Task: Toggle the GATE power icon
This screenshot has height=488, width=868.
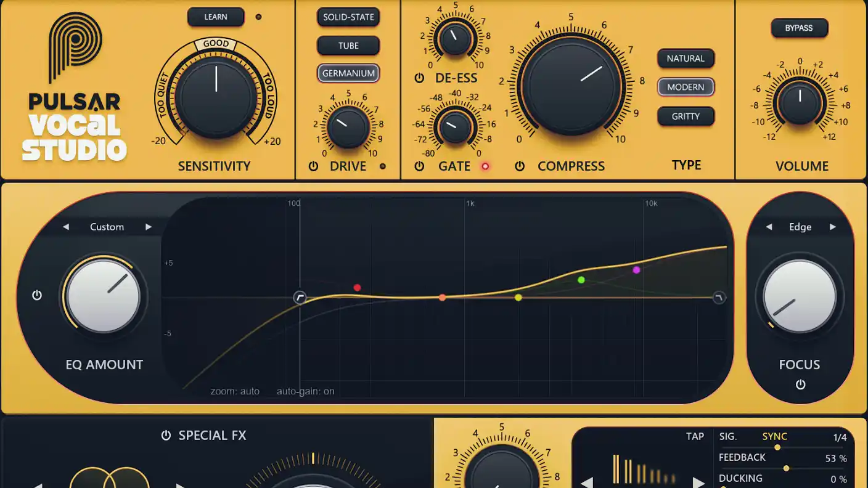Action: [x=420, y=166]
